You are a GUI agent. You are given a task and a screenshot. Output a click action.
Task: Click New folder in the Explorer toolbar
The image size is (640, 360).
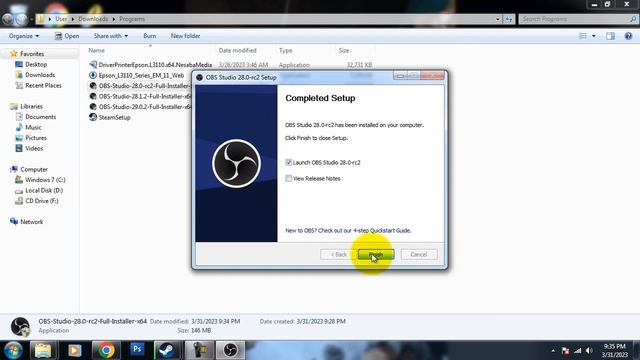(x=185, y=36)
